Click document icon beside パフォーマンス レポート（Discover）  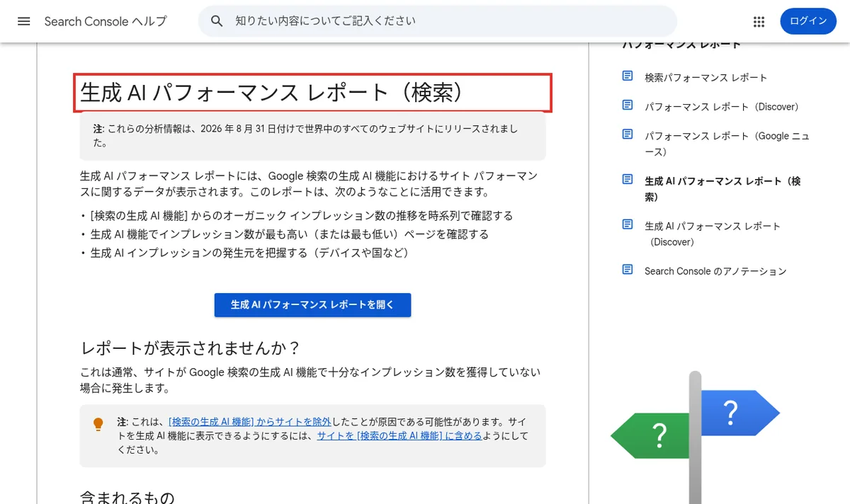pyautogui.click(x=628, y=105)
